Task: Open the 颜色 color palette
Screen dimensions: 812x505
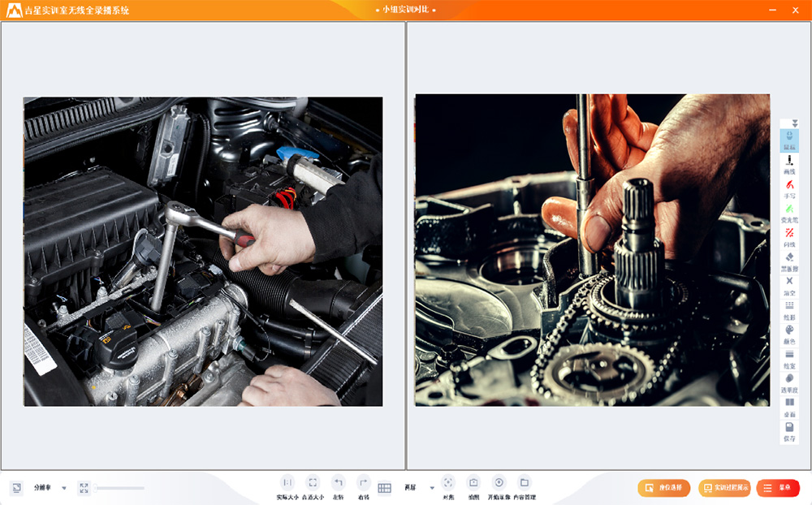Action: pyautogui.click(x=788, y=331)
